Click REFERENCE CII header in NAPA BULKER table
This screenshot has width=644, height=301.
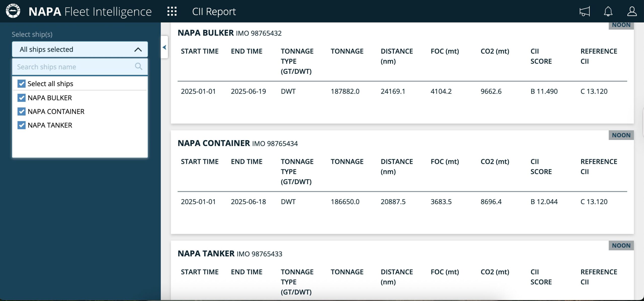click(599, 56)
